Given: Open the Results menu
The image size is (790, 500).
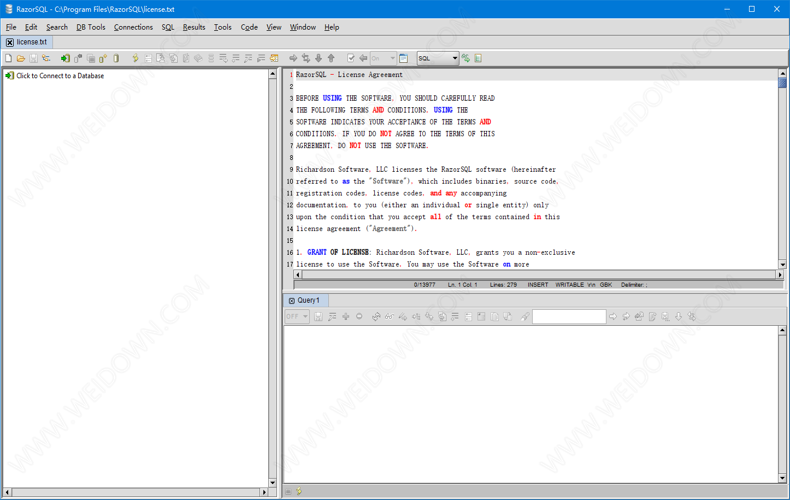Looking at the screenshot, I should [194, 27].
